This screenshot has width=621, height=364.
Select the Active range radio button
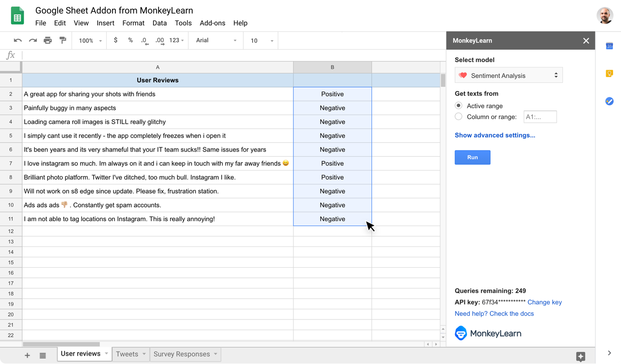coord(458,106)
